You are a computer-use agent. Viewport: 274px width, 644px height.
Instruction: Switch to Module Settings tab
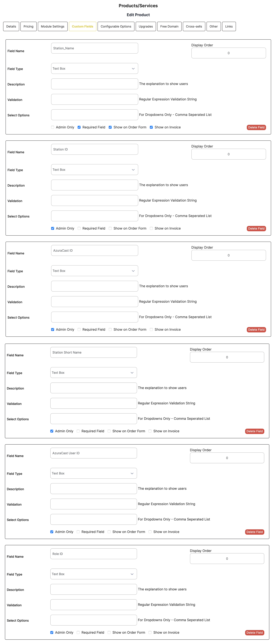[53, 27]
